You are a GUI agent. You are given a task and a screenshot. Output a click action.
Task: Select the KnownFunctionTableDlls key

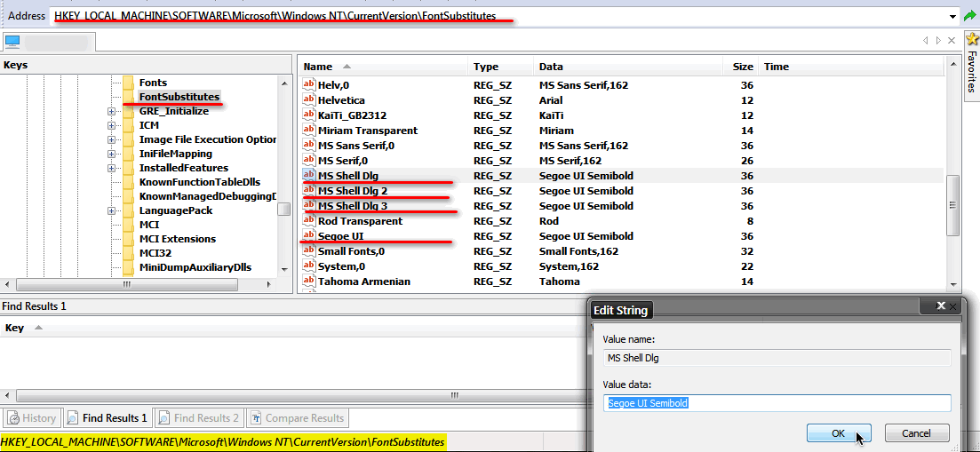coord(200,182)
